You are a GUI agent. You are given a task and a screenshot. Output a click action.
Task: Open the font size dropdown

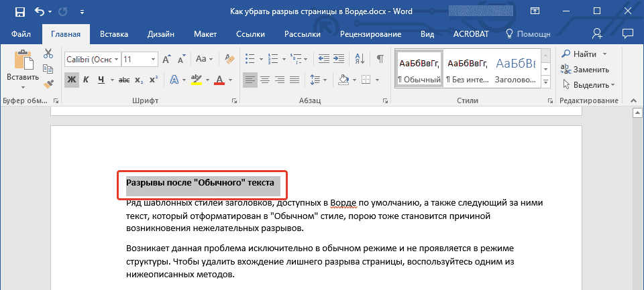coord(154,59)
